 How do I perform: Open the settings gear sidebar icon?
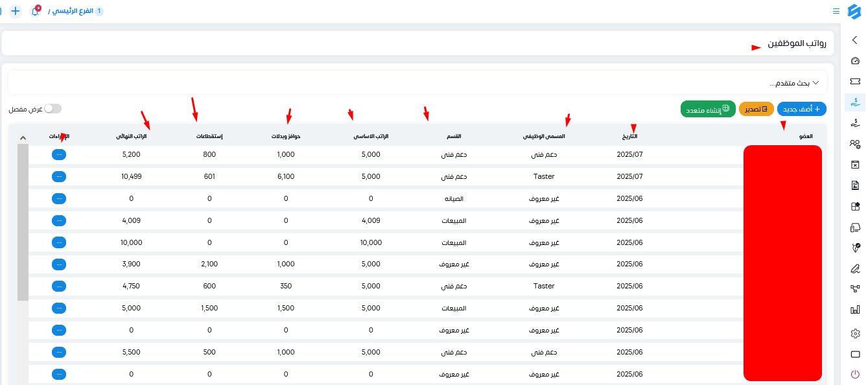point(854,333)
